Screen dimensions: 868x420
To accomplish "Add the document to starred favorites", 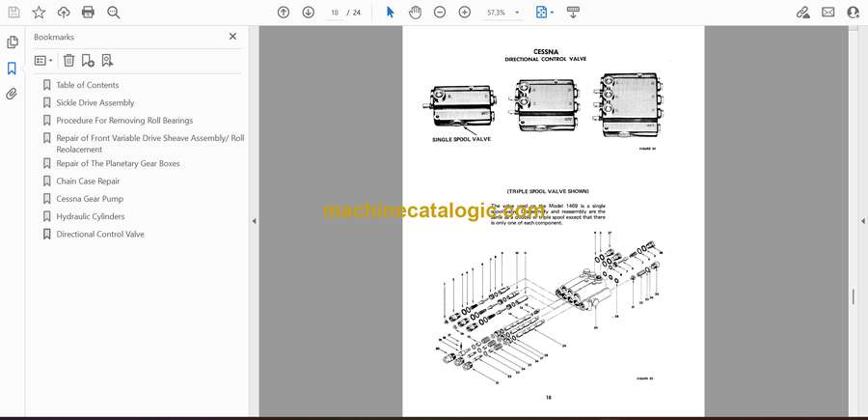I will [39, 13].
